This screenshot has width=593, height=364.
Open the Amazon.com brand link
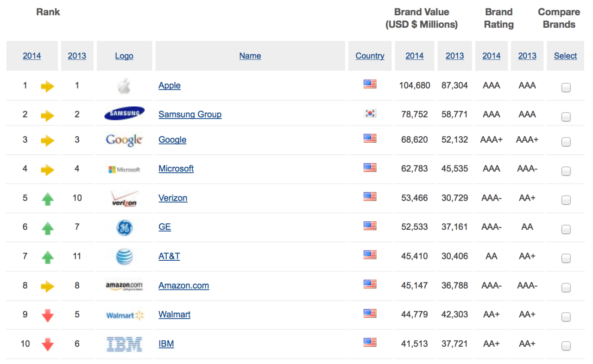point(183,285)
